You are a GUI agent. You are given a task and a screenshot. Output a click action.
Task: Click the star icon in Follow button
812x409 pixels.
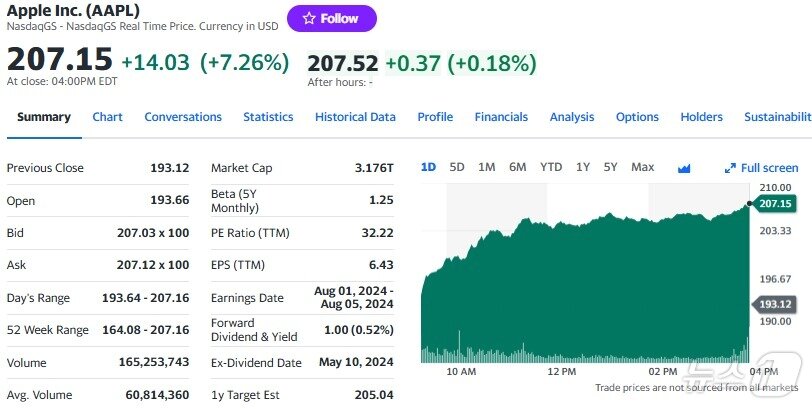tap(309, 18)
